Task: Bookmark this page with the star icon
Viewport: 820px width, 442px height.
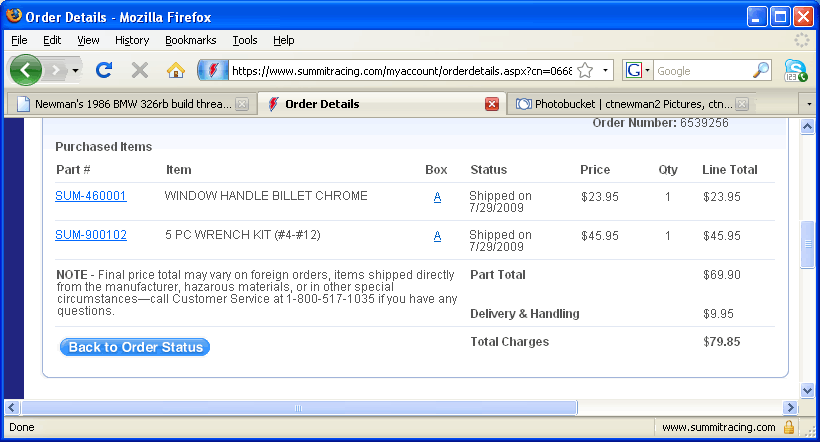Action: [585, 70]
